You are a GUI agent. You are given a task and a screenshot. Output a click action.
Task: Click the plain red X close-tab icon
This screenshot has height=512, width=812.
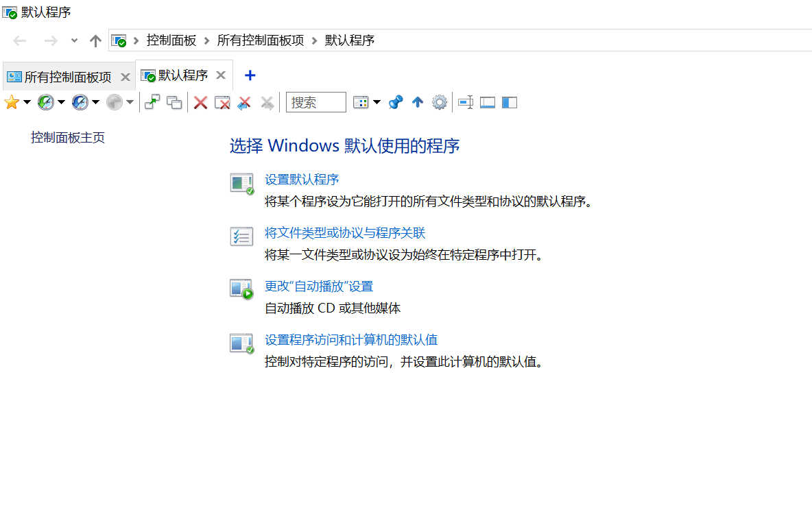(x=200, y=103)
